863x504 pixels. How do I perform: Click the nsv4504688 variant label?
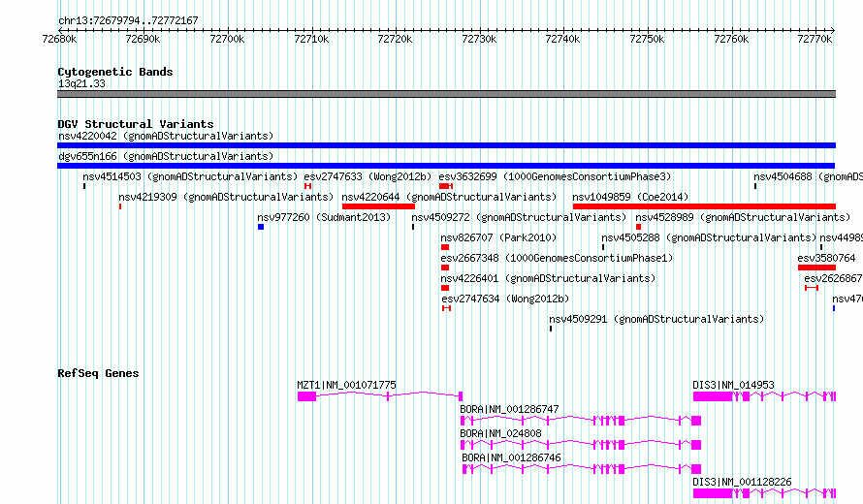coord(808,176)
